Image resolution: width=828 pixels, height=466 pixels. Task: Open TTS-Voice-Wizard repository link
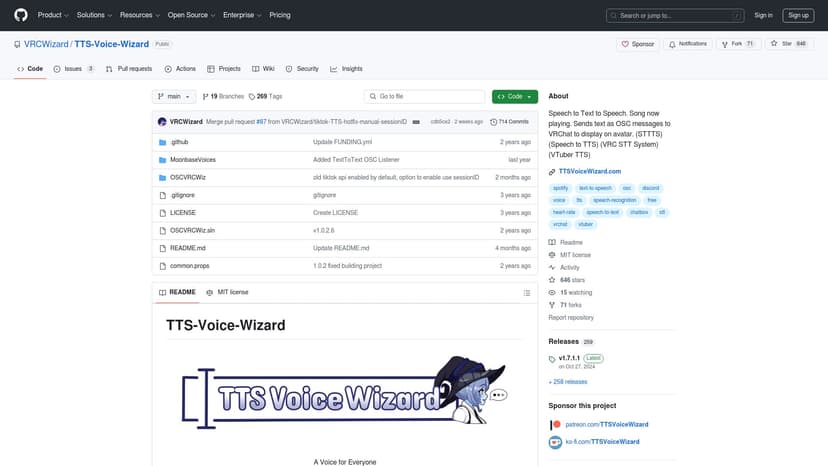111,44
